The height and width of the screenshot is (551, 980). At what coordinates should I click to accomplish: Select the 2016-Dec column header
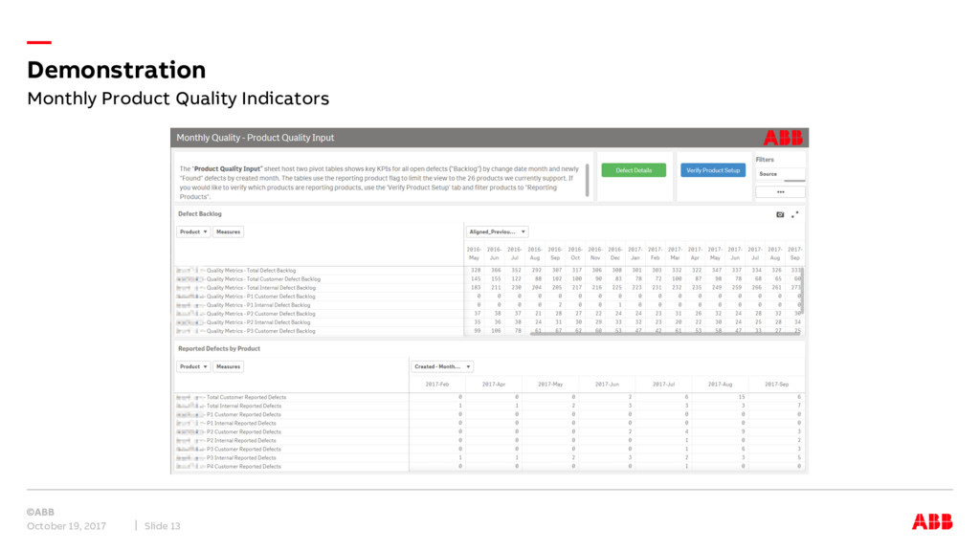click(615, 253)
